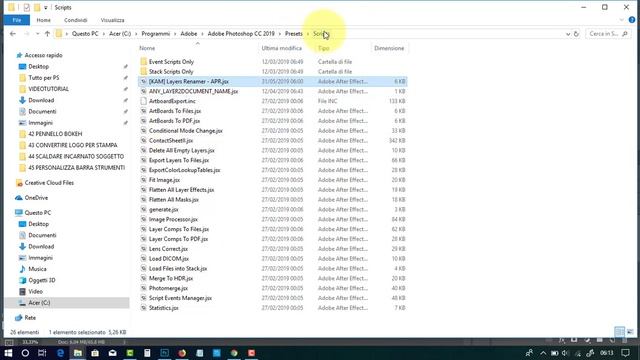
Task: Click New Folder quick access toolbar icon
Action: point(37,7)
